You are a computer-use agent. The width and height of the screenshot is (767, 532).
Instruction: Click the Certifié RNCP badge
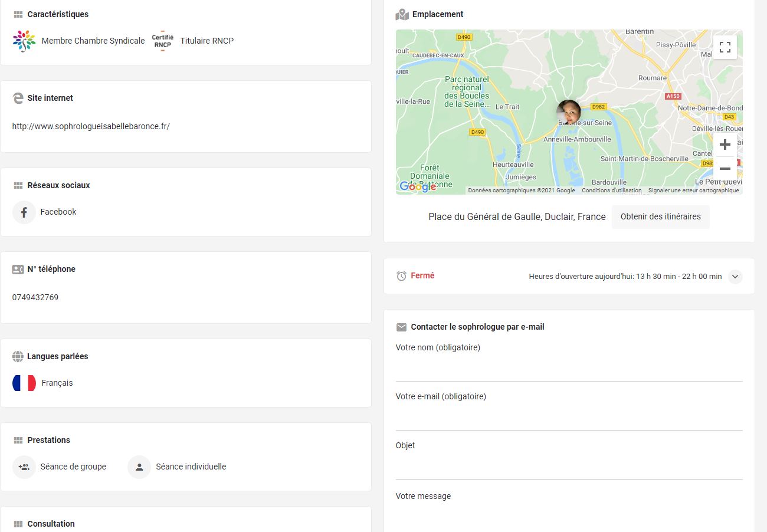162,41
